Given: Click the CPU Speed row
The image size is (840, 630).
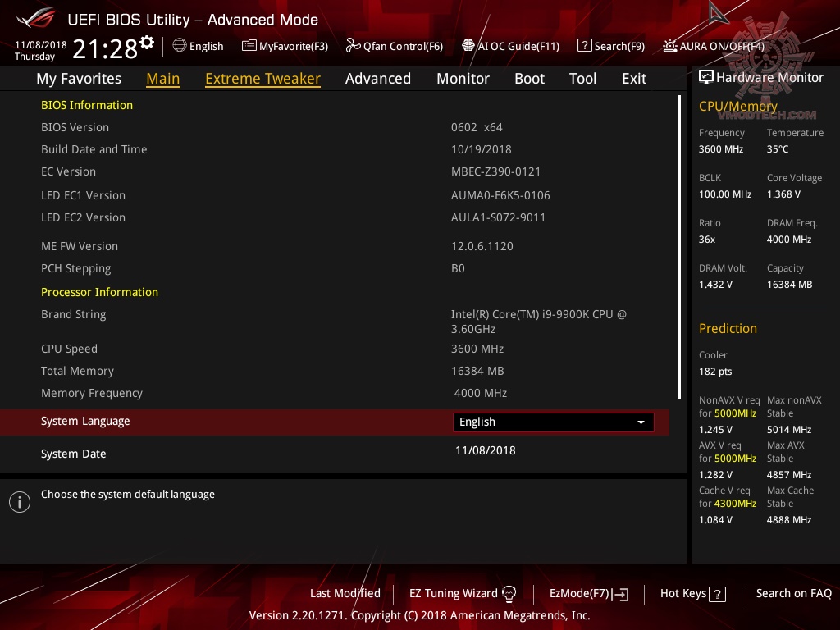Looking at the screenshot, I should coord(335,349).
